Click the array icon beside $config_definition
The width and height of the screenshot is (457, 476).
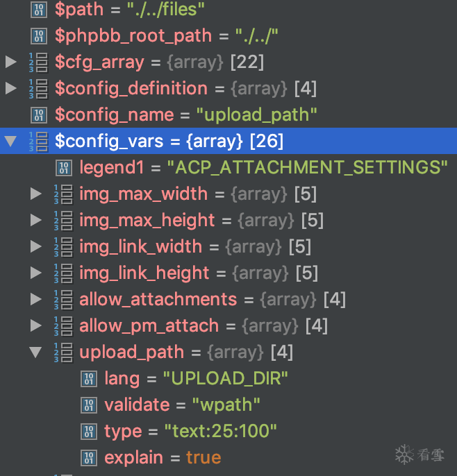tap(39, 89)
